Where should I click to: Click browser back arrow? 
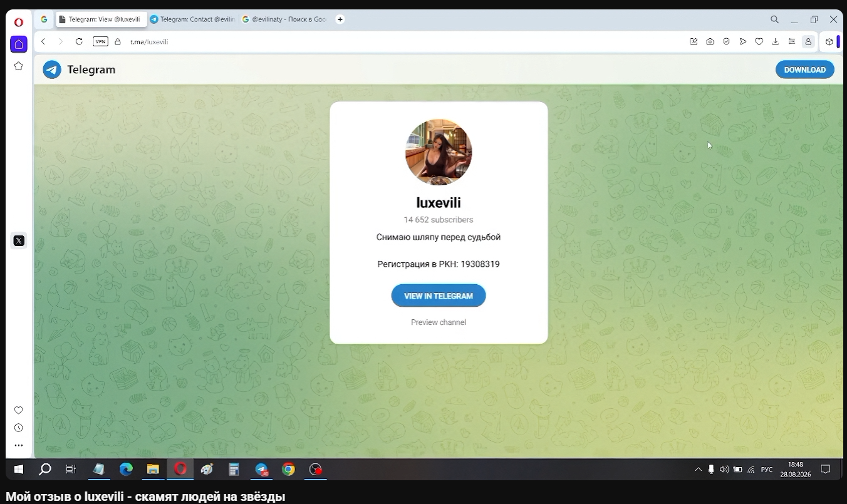tap(43, 41)
